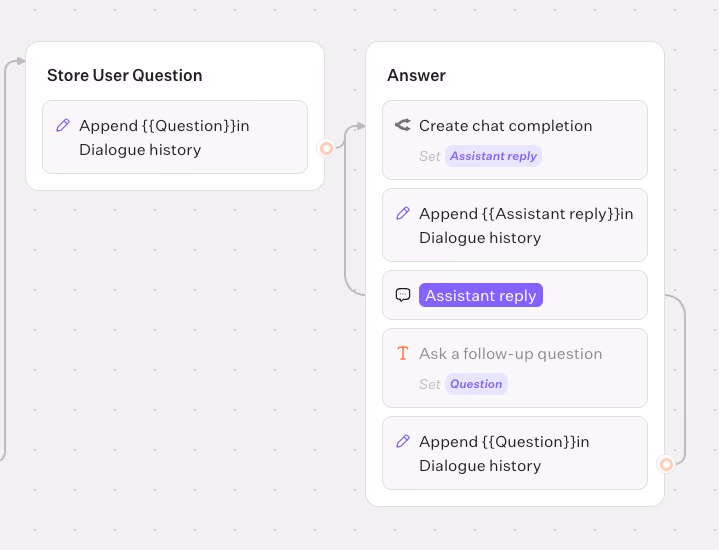The height and width of the screenshot is (550, 719).
Task: Click orange connector endpoint at Answer group's bottom right
Action: [666, 464]
